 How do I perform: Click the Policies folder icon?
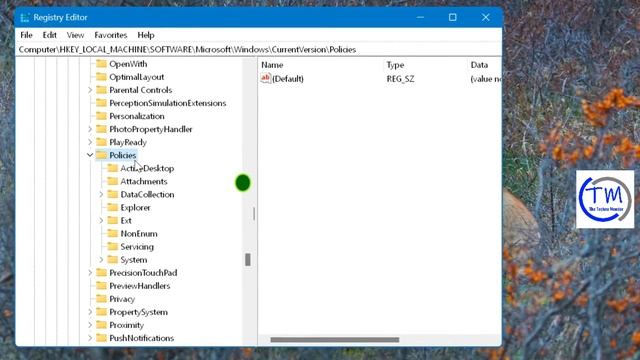101,155
